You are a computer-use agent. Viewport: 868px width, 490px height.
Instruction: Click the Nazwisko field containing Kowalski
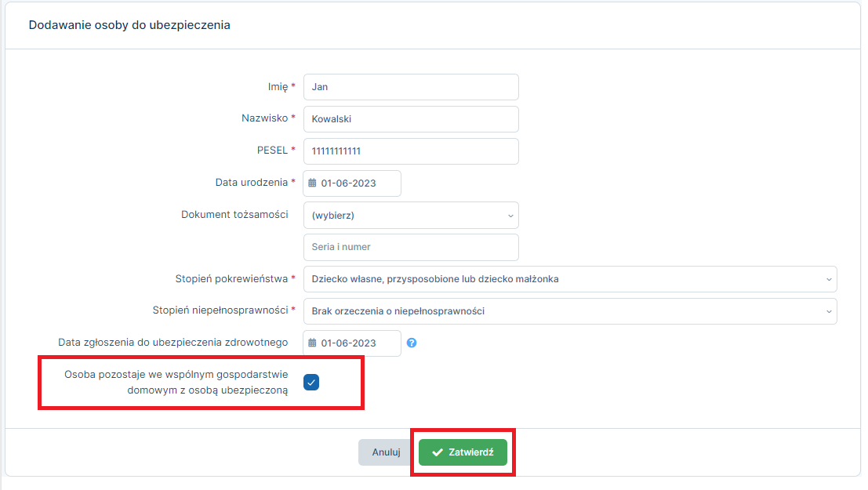point(410,119)
